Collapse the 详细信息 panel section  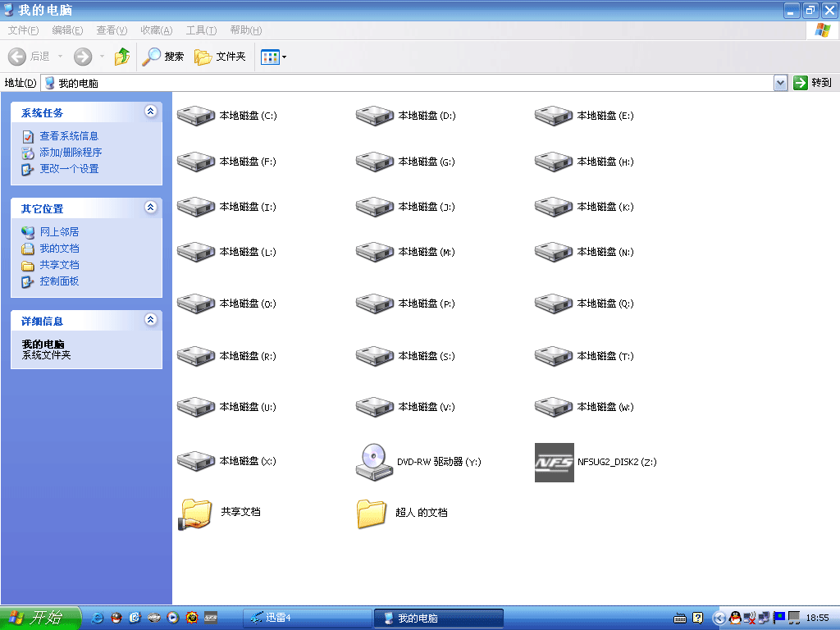click(x=150, y=320)
